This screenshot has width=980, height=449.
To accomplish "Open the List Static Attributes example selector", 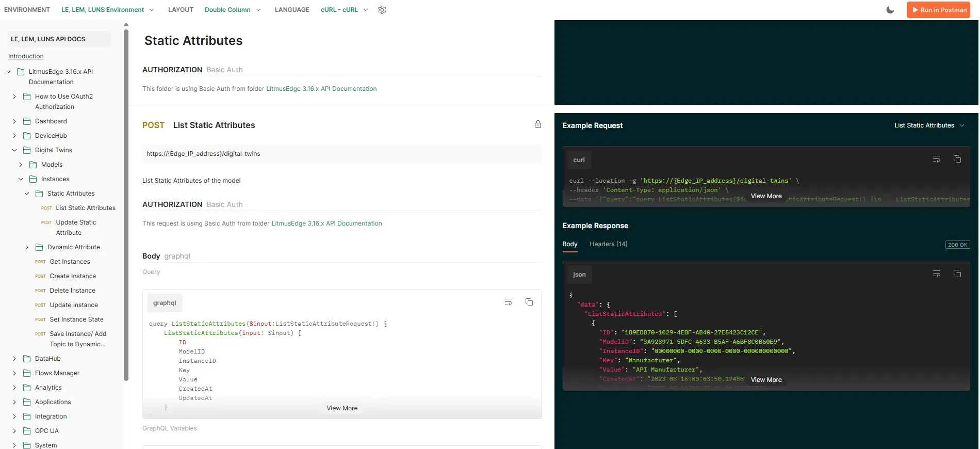I will (x=929, y=125).
